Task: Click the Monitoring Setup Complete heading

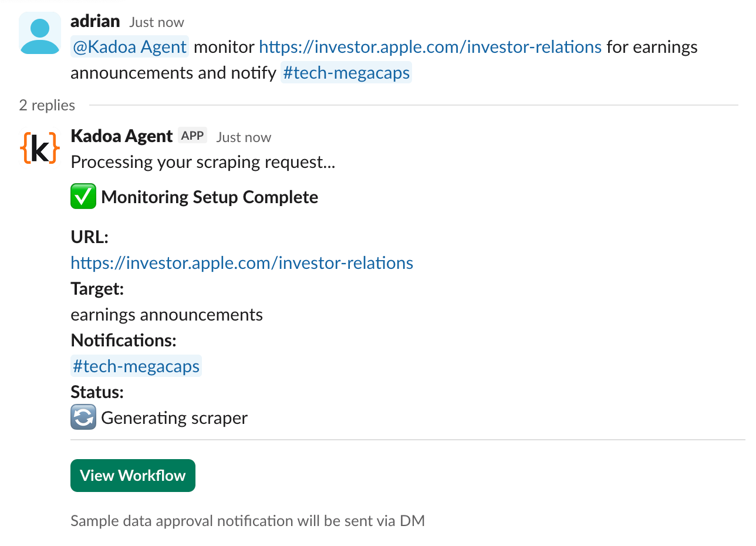Action: coord(210,197)
